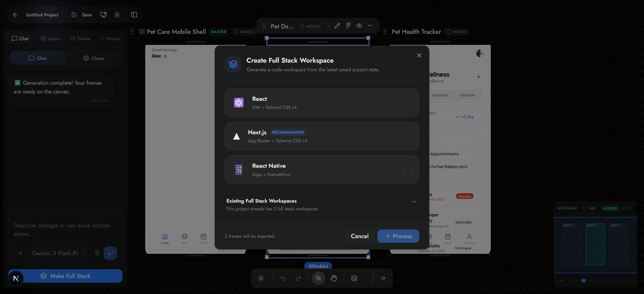Click the Process button
644x294 pixels.
point(398,236)
